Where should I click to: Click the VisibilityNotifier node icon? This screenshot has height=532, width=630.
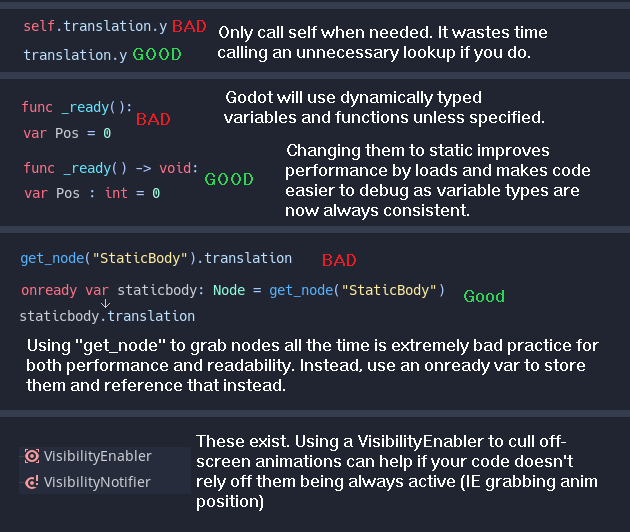(32, 482)
